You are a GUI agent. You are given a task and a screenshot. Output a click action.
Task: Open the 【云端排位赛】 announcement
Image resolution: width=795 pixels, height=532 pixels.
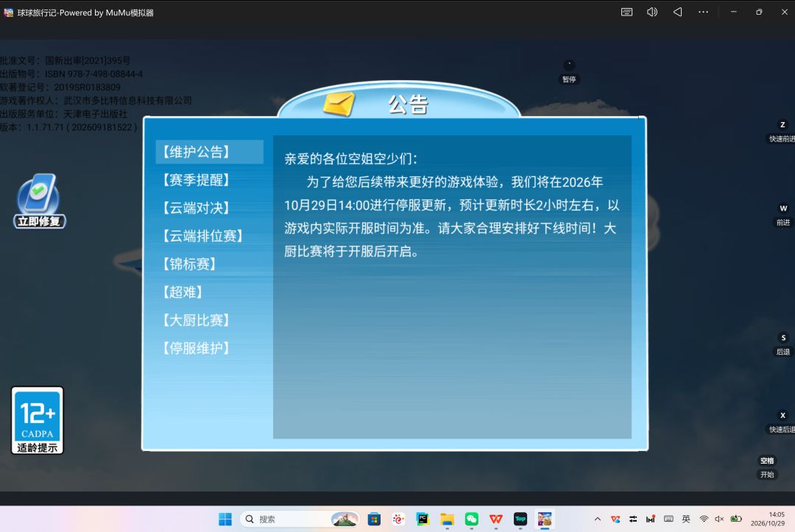203,235
